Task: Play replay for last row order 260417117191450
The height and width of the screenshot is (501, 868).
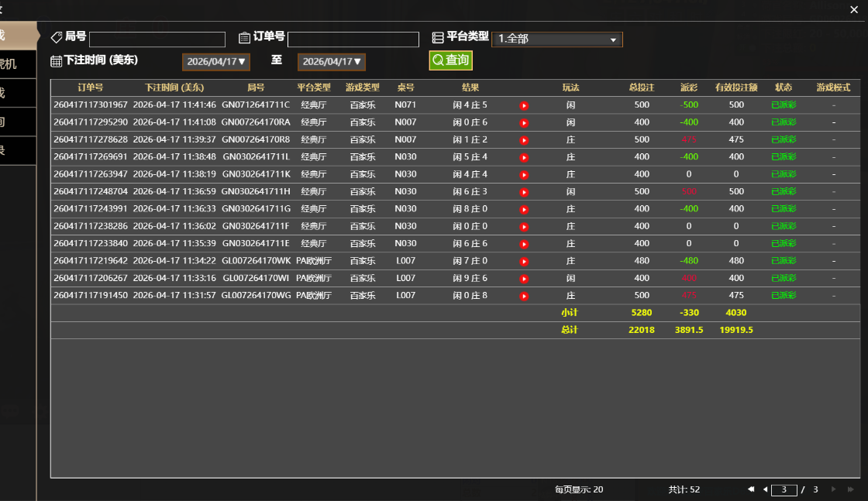Action: click(x=524, y=296)
